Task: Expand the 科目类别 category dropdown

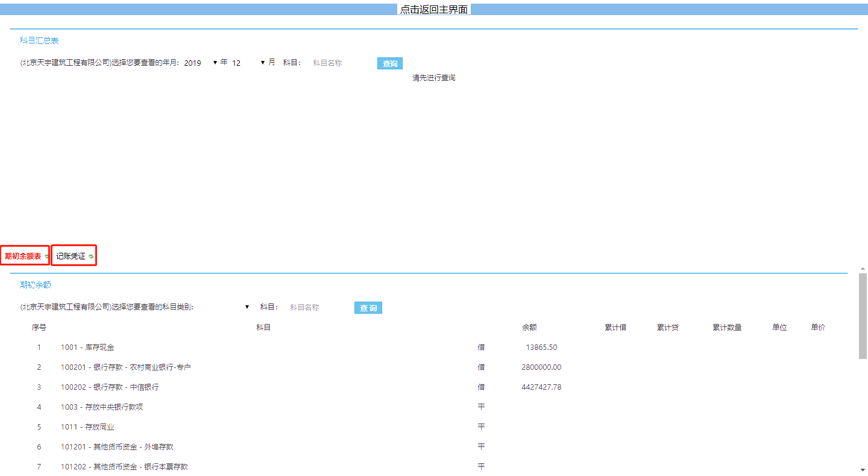Action: pos(223,307)
